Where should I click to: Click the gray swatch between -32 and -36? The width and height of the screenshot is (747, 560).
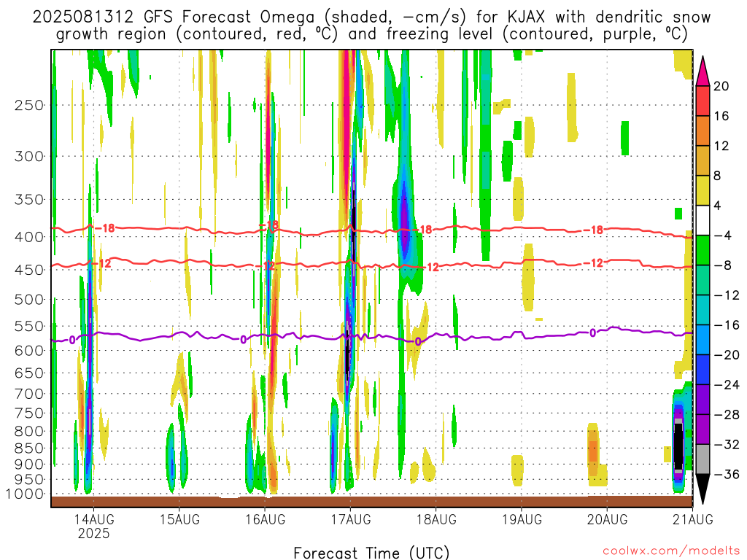click(703, 459)
